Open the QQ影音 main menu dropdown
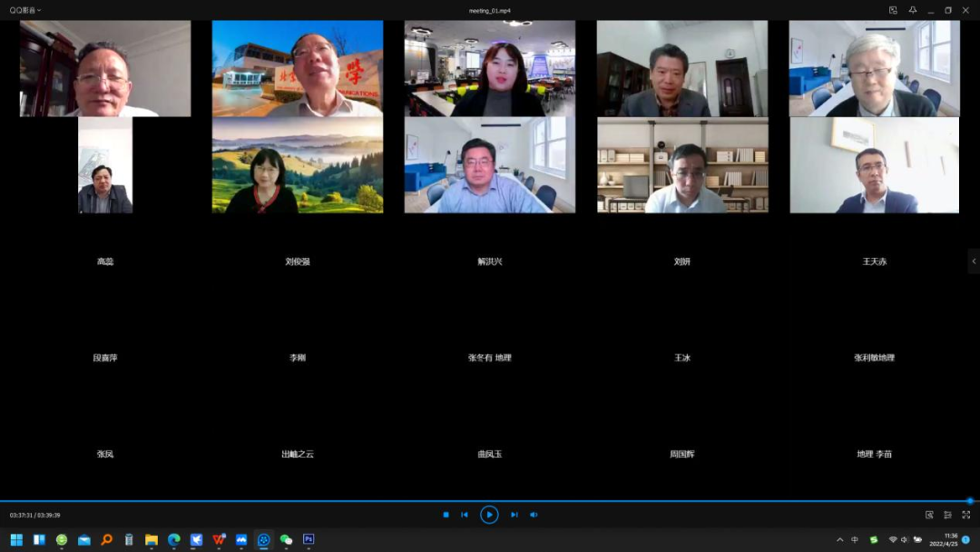The height and width of the screenshot is (552, 980). tap(25, 10)
